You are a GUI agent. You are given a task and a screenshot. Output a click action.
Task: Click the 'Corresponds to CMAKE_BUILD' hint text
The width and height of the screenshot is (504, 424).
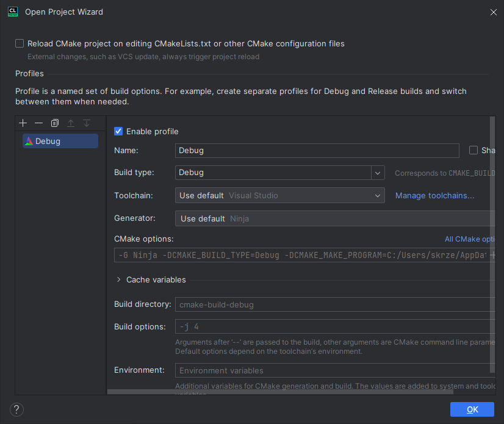(x=445, y=173)
